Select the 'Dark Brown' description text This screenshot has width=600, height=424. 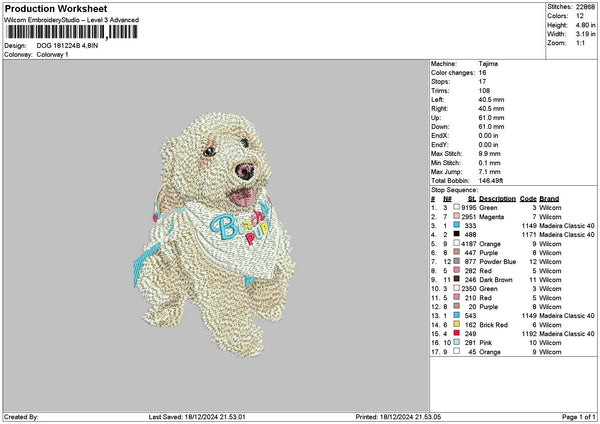(x=496, y=280)
